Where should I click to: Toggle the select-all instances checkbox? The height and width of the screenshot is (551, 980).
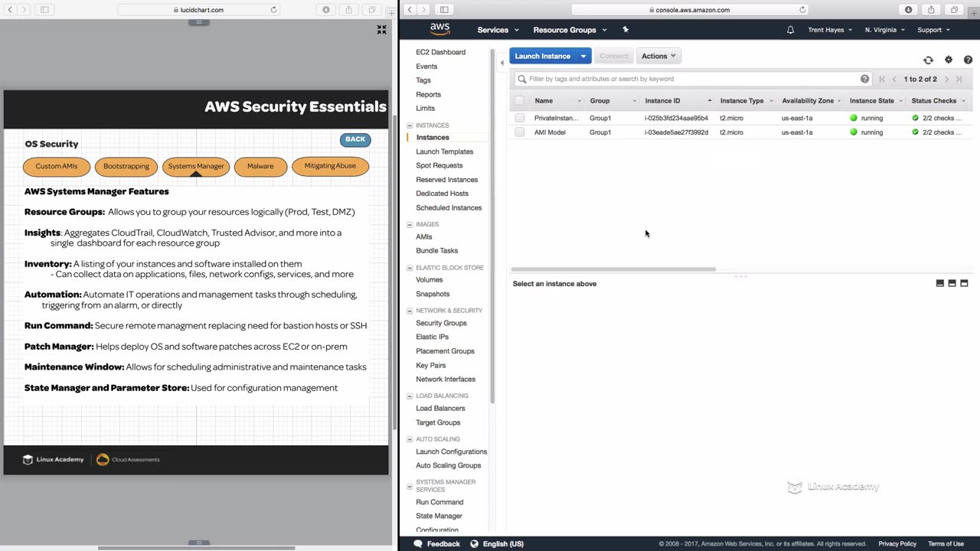520,100
